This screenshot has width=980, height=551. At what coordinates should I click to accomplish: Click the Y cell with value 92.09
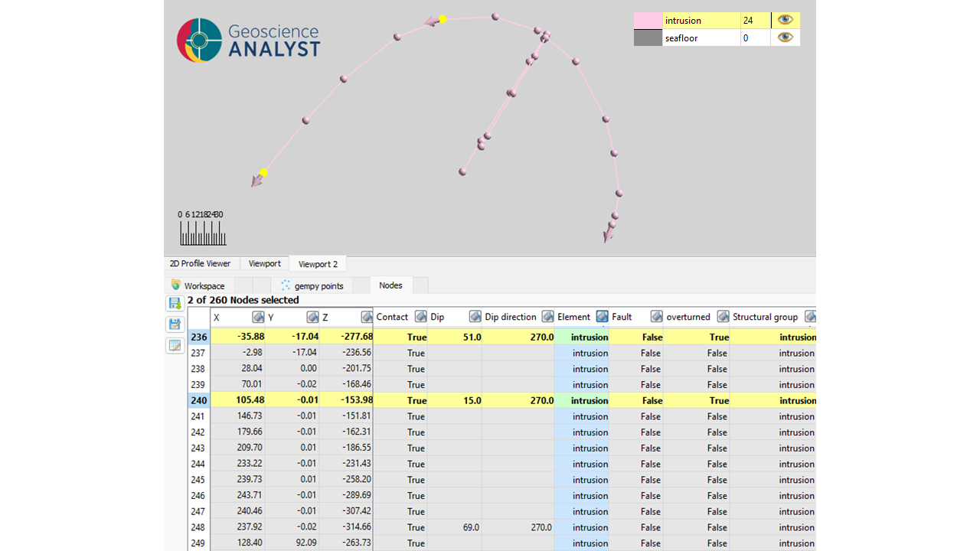point(292,543)
